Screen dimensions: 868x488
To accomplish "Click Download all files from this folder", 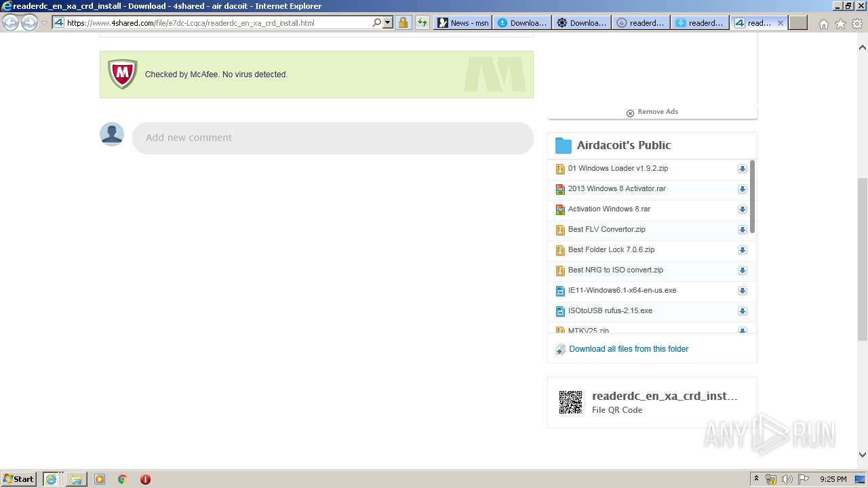I will (629, 349).
